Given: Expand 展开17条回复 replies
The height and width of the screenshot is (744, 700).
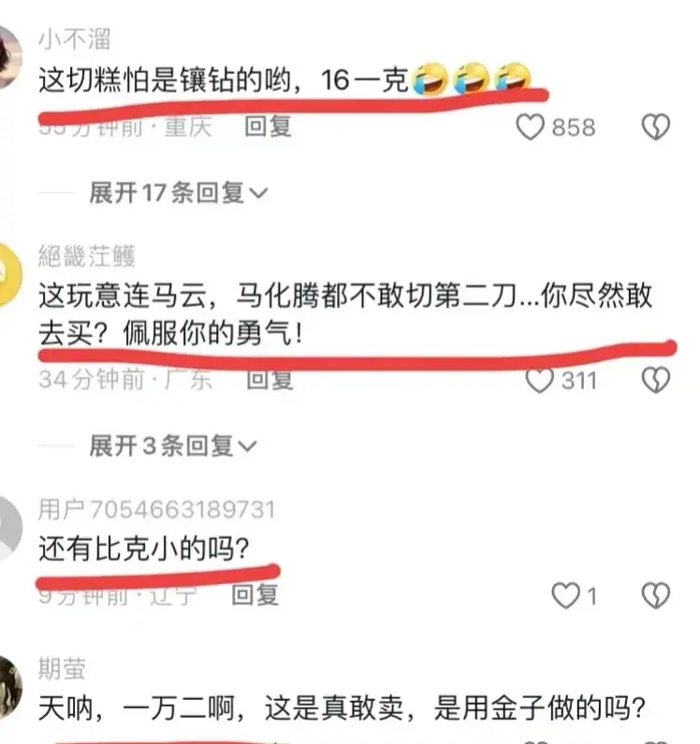Looking at the screenshot, I should (x=179, y=193).
